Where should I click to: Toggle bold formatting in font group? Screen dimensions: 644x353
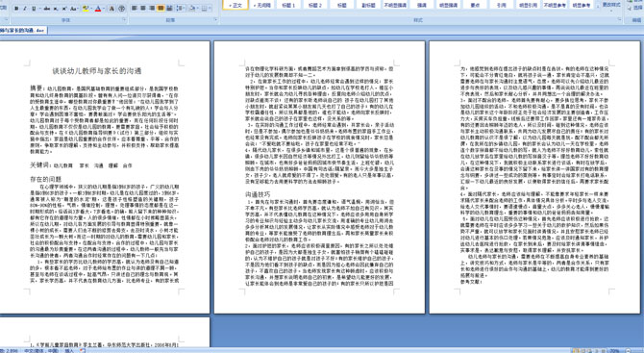16,9
